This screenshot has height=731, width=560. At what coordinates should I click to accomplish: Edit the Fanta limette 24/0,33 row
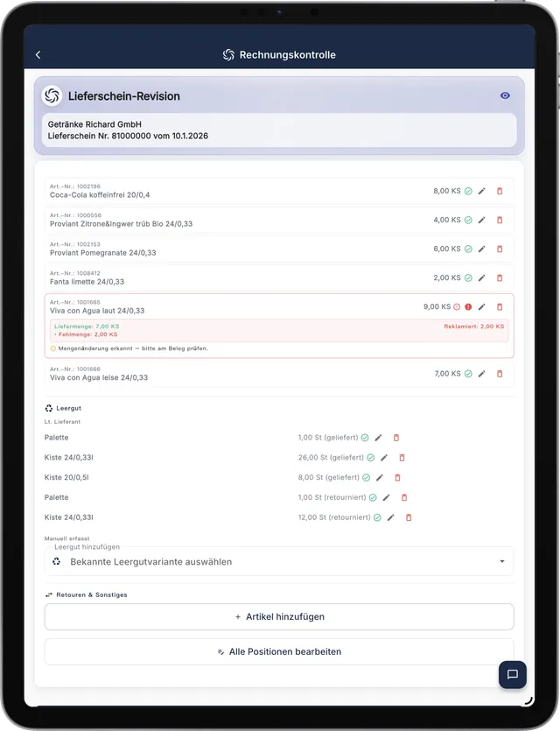482,278
